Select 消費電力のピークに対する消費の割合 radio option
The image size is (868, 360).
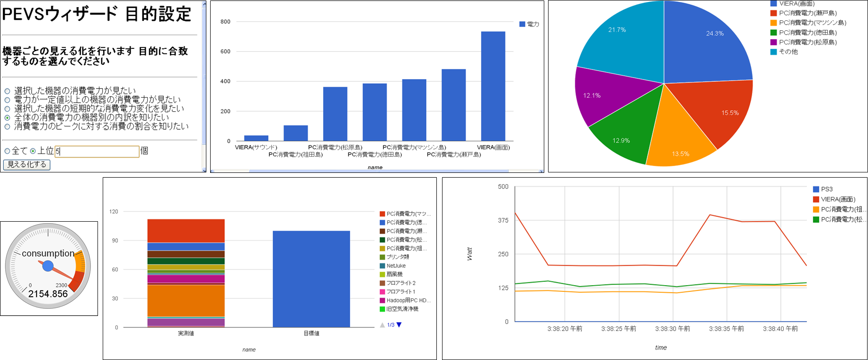point(7,126)
